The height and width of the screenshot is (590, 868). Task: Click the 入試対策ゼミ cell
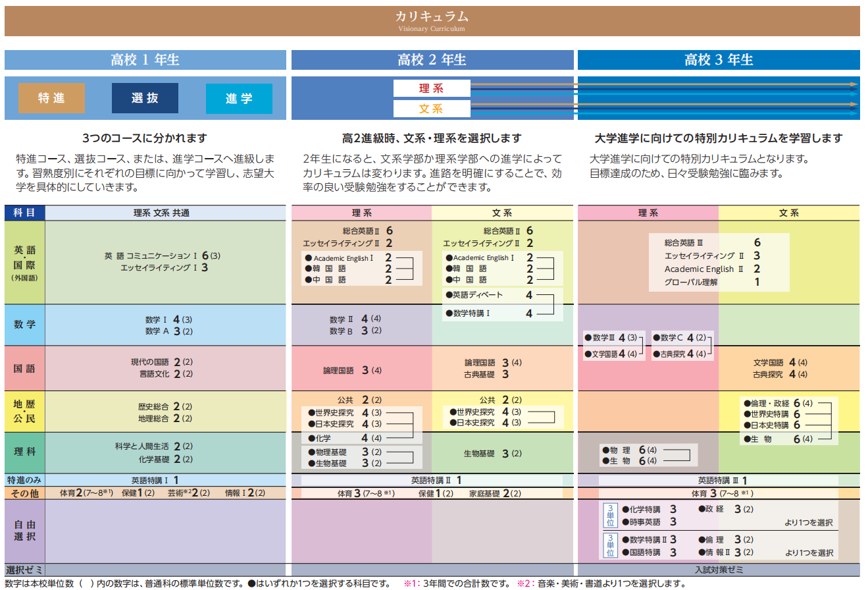[x=719, y=570]
